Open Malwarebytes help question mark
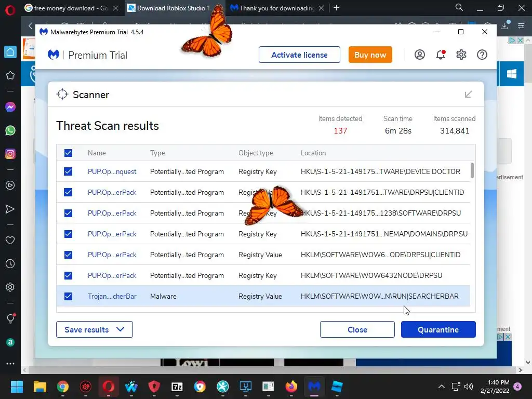532x399 pixels. [x=482, y=55]
